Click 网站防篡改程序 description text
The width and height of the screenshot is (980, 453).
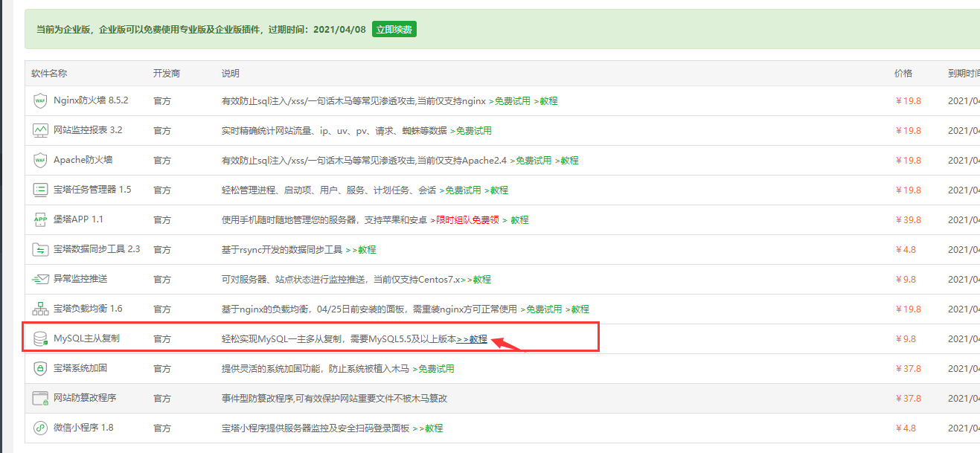click(335, 398)
